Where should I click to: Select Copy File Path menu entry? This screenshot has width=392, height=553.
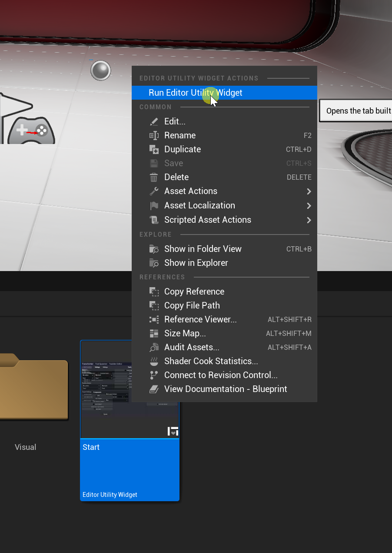(192, 305)
